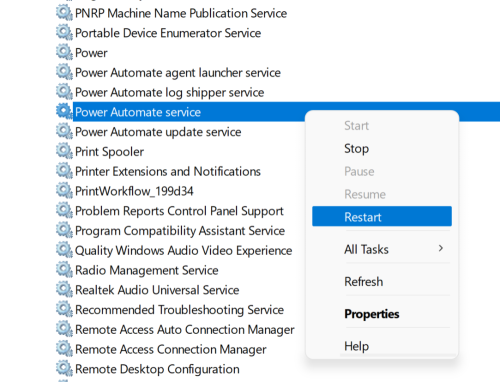This screenshot has height=382, width=500.
Task: Select Remote Access Auto Connection Manager
Action: (184, 330)
